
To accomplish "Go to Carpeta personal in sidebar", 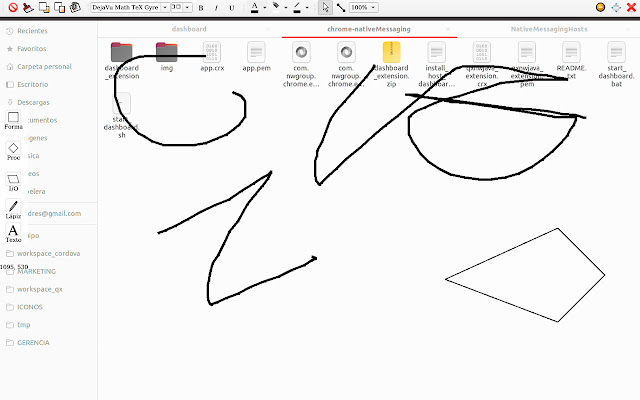I will click(43, 65).
